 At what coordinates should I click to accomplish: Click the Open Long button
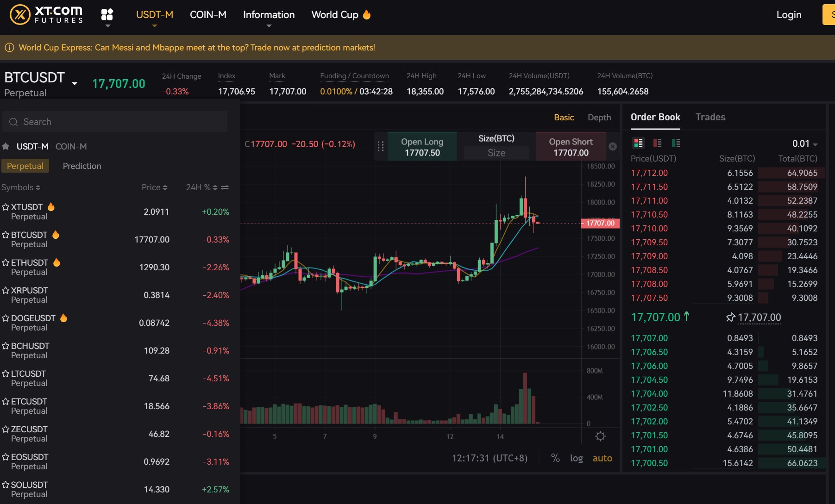[422, 147]
